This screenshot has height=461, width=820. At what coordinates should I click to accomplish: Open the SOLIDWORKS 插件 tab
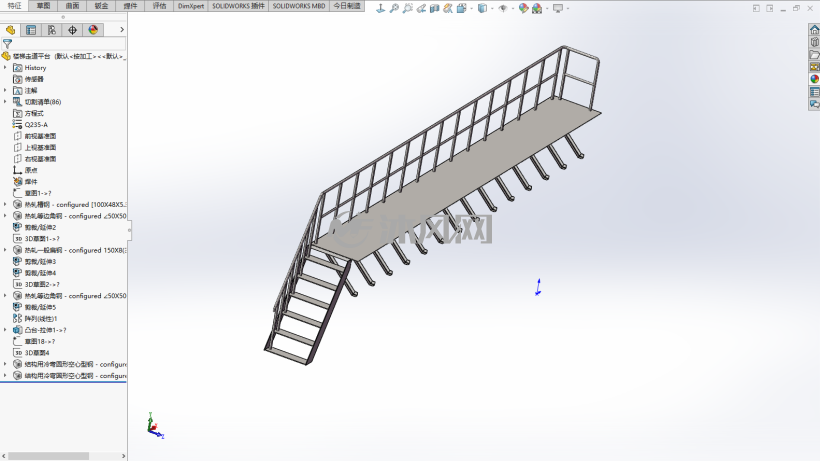pyautogui.click(x=238, y=6)
